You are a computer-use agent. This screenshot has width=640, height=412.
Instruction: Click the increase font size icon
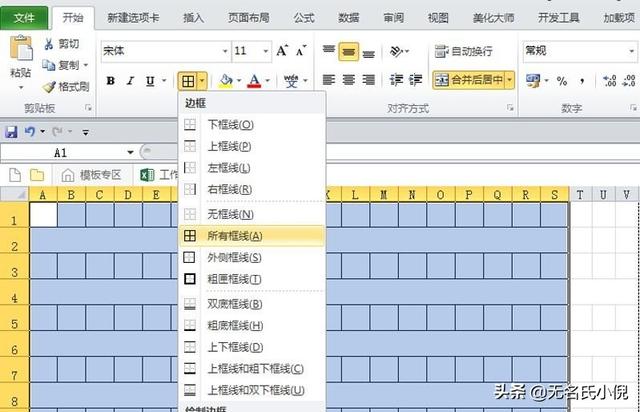click(282, 51)
